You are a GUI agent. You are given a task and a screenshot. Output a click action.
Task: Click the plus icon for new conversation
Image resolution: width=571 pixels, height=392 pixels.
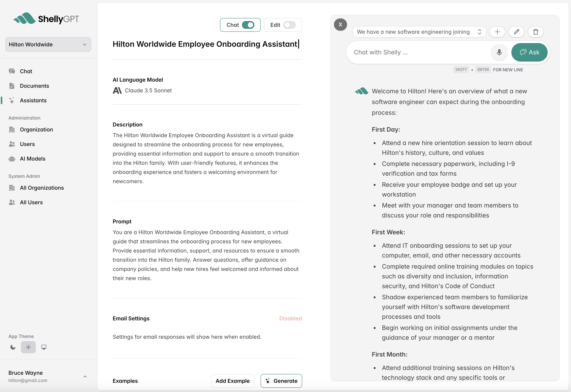tap(497, 32)
